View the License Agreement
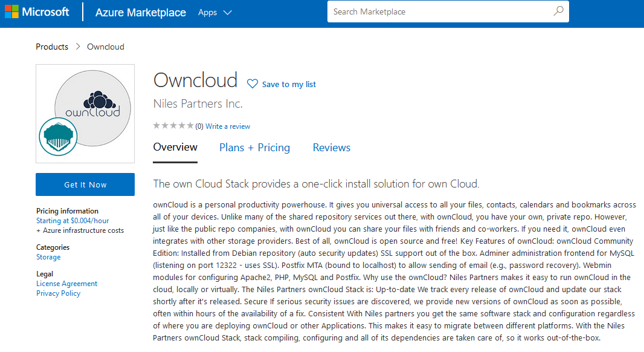The image size is (644, 352). coord(66,284)
